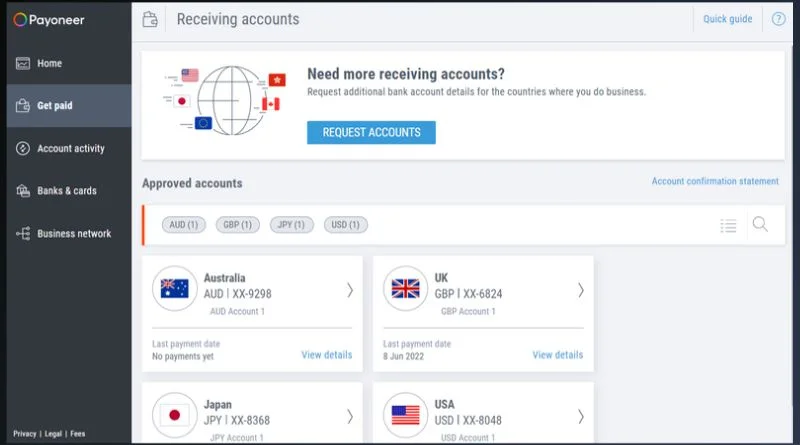Filter by GBP (1) chip
This screenshot has width=800, height=445.
(238, 225)
